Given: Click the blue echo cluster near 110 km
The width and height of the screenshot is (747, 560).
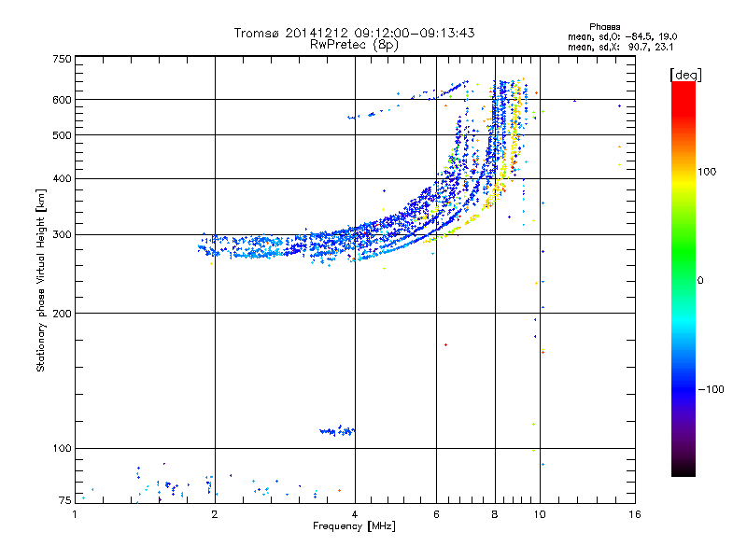Looking at the screenshot, I should pyautogui.click(x=337, y=431).
